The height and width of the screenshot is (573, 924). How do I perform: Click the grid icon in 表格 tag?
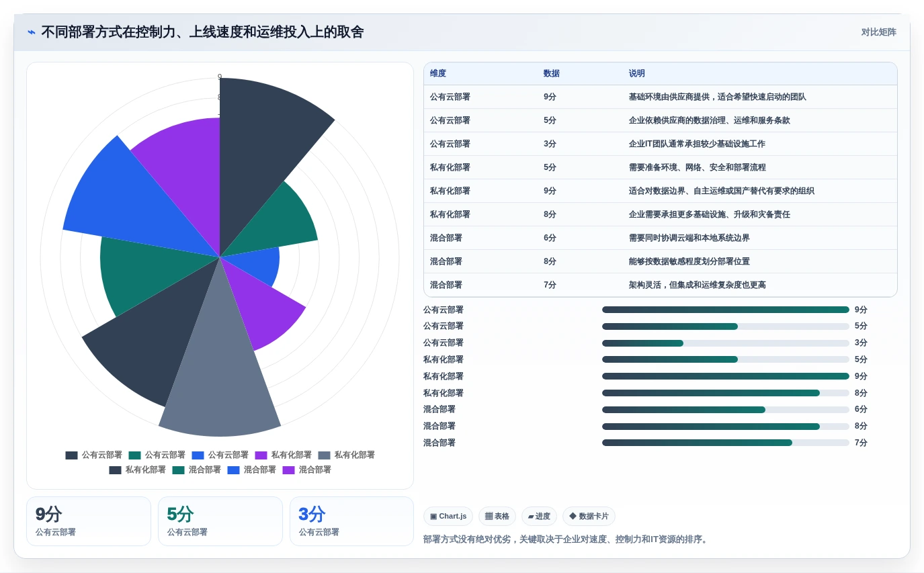tap(489, 517)
